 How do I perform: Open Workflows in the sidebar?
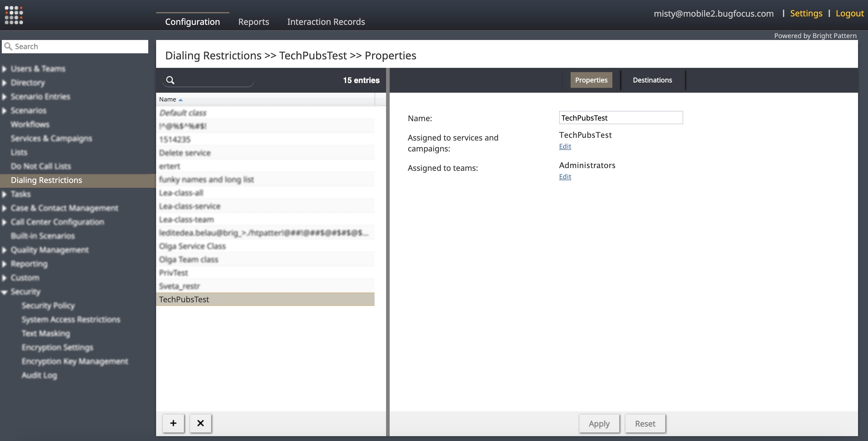(x=30, y=124)
